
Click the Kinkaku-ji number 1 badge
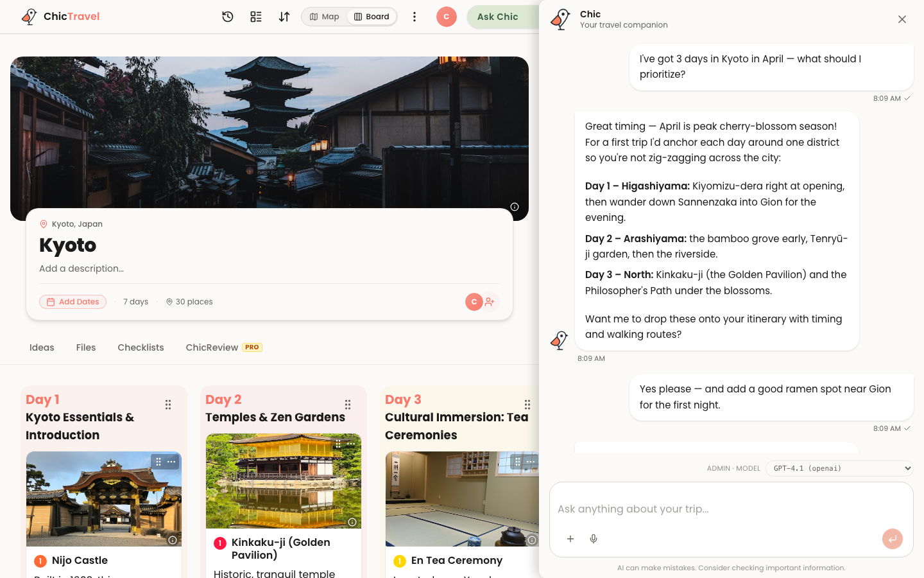click(x=220, y=543)
